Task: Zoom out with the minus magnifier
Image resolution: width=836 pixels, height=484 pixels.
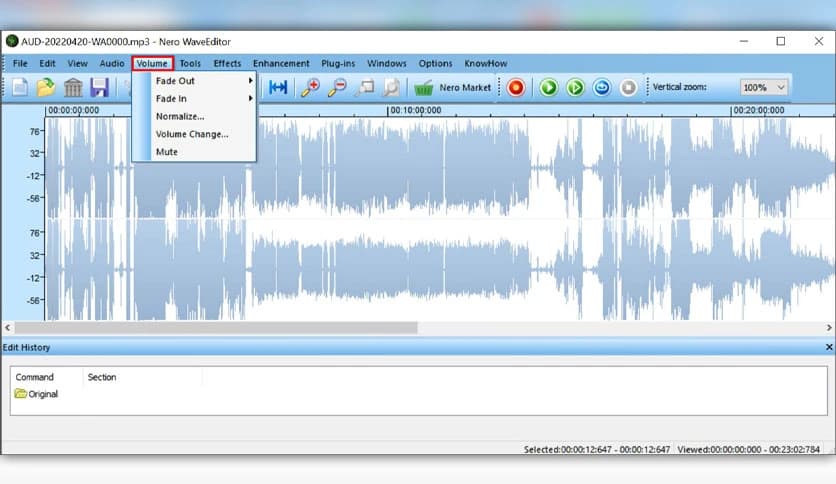Action: point(337,87)
